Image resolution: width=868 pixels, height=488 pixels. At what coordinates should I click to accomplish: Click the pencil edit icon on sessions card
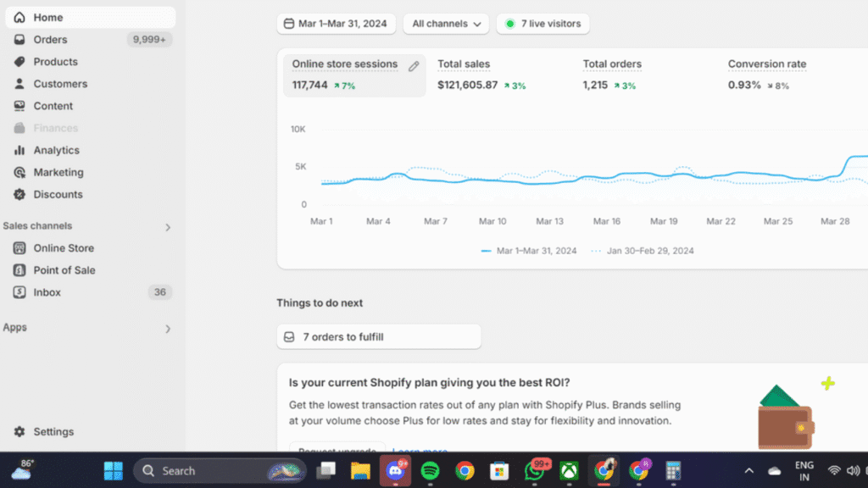coord(414,66)
